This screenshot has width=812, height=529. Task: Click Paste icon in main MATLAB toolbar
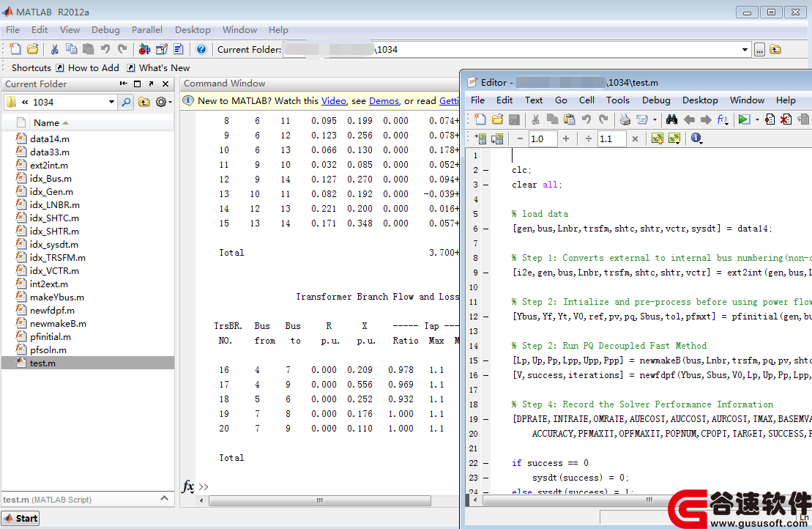[89, 49]
